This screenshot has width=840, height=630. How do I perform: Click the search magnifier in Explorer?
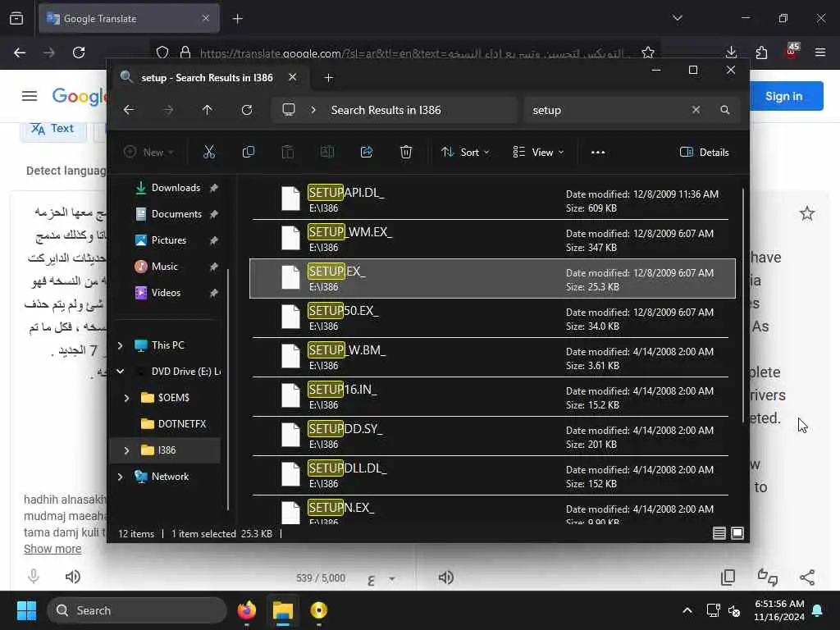725,110
